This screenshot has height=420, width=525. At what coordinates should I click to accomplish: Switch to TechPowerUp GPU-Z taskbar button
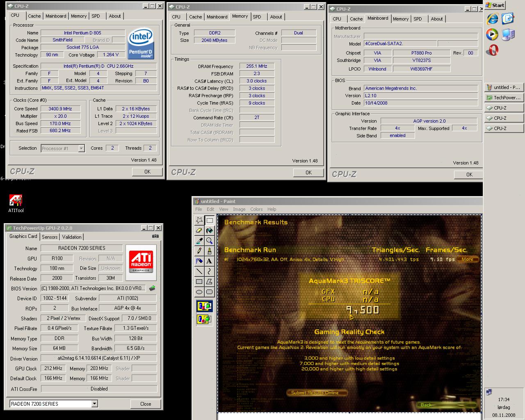[504, 98]
